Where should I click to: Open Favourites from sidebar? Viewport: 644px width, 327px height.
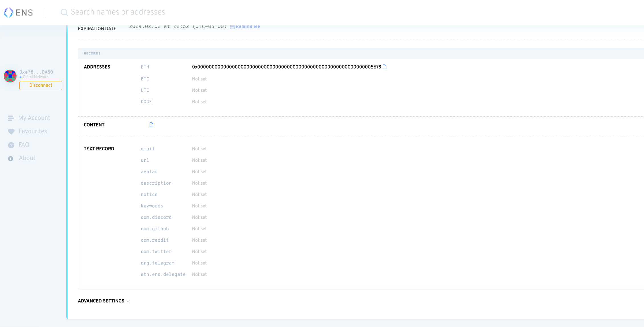[x=33, y=131]
